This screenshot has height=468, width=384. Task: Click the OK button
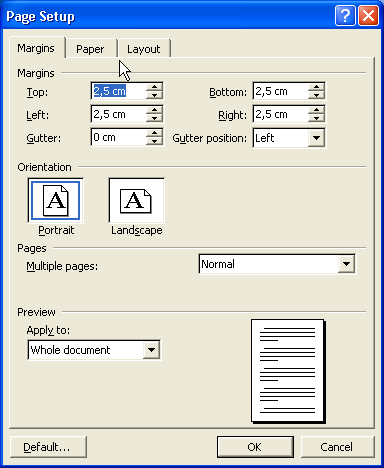point(255,447)
